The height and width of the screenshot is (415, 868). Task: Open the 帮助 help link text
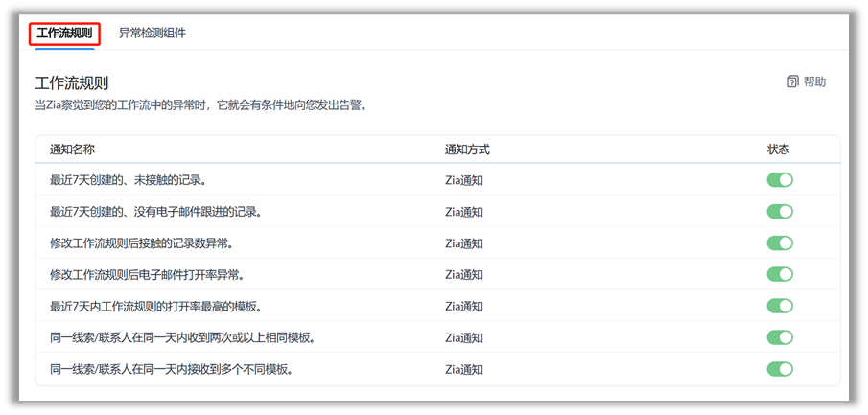click(x=814, y=82)
